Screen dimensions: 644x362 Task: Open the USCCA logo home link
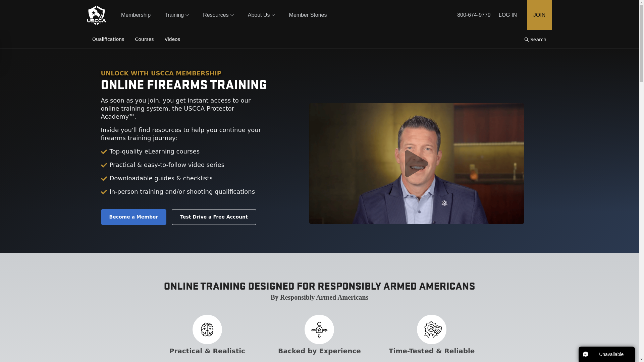point(97,15)
